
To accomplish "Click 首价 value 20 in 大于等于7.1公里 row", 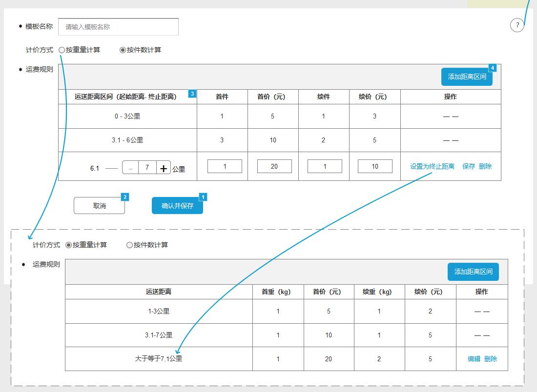I will (x=328, y=359).
